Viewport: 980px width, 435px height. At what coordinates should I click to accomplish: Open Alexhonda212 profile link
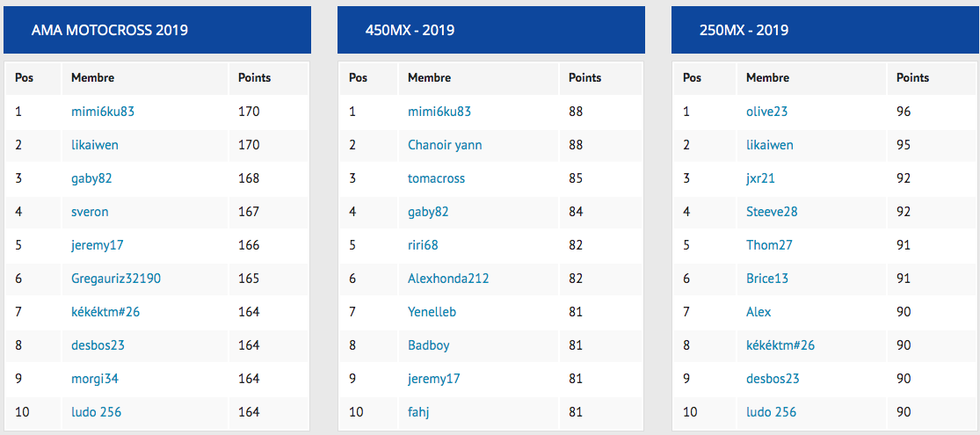[x=448, y=279]
